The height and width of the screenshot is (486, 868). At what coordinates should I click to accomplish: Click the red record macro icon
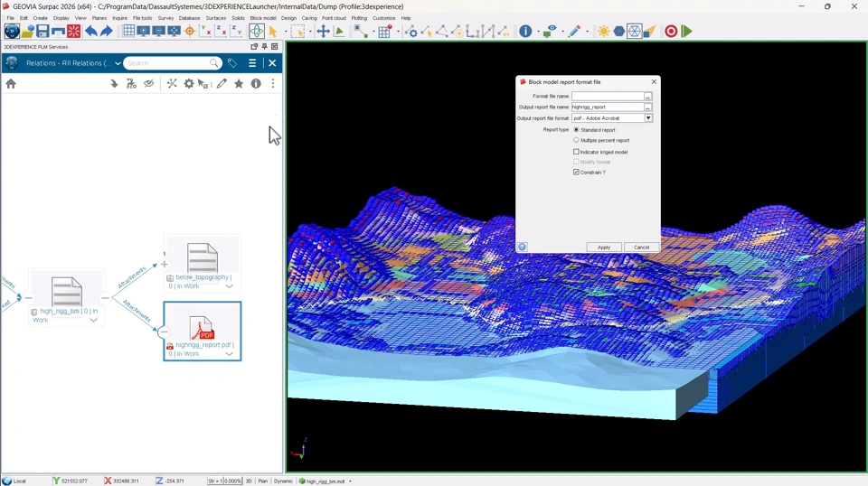click(671, 32)
